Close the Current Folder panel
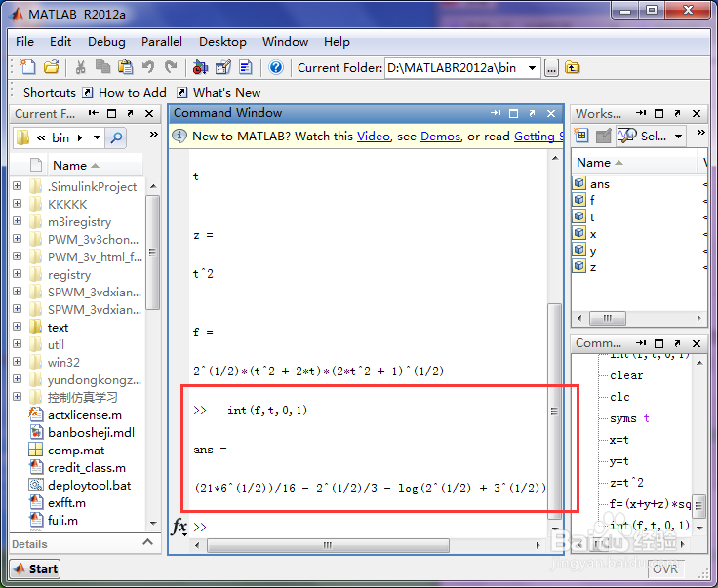The width and height of the screenshot is (718, 588). (149, 113)
